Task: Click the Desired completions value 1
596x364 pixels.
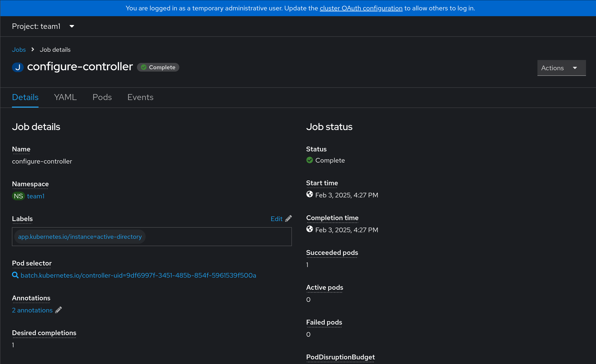Action: pos(13,345)
